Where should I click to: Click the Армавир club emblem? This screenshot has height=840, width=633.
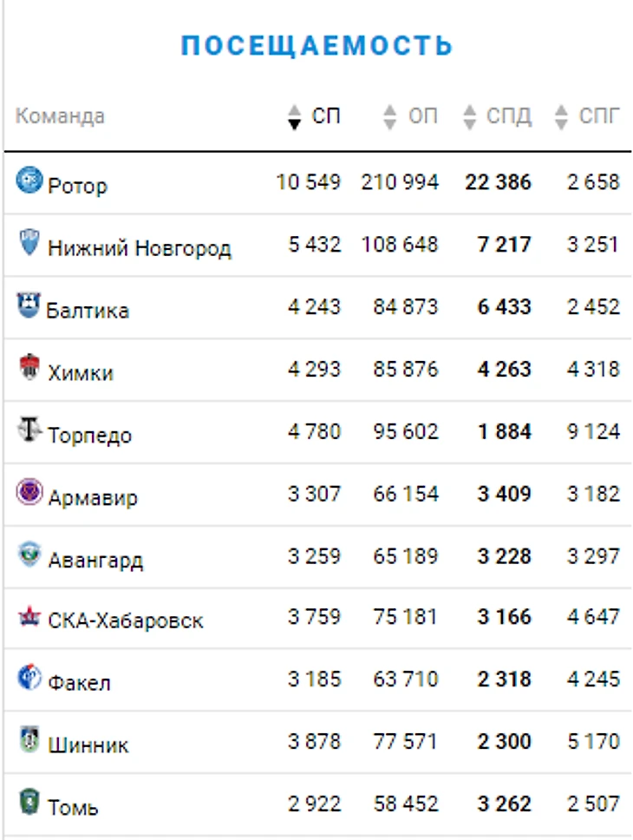(29, 492)
